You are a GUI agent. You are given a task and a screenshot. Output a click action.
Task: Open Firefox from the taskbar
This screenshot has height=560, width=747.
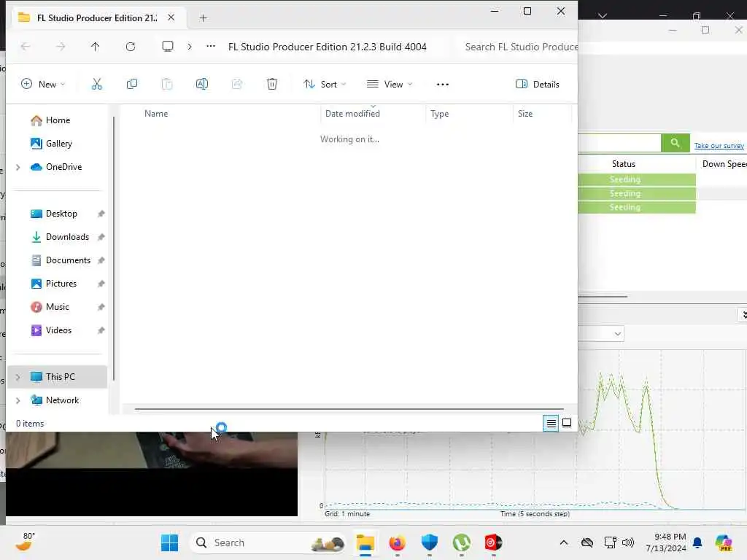[398, 542]
